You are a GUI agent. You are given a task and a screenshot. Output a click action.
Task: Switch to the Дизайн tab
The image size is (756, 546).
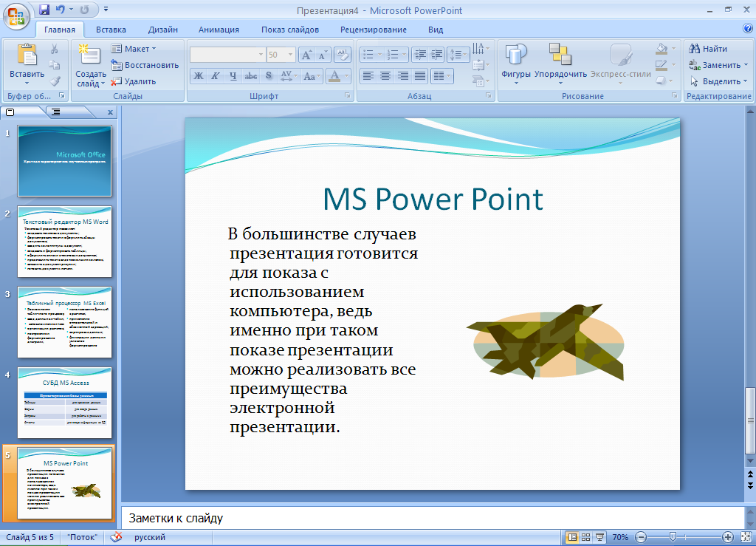click(163, 30)
